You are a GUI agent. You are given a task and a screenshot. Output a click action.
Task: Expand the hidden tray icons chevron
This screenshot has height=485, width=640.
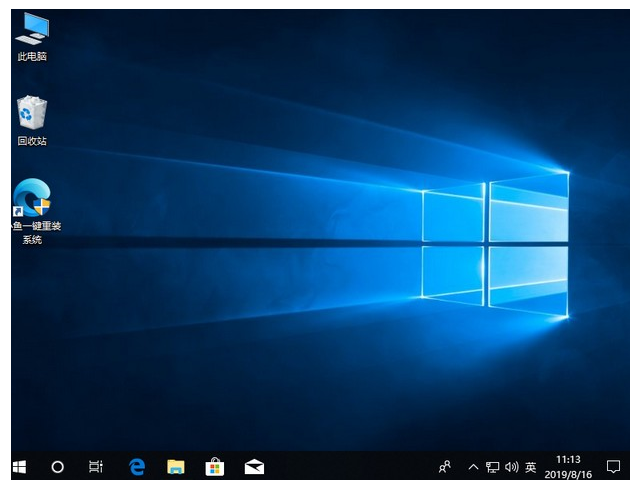click(x=473, y=467)
